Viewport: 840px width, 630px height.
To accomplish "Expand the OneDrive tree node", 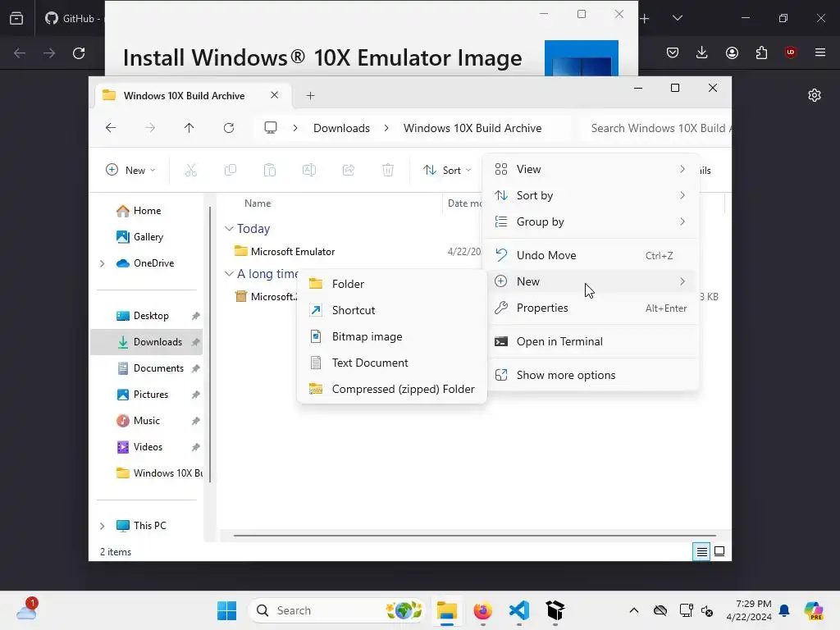I will pos(103,263).
